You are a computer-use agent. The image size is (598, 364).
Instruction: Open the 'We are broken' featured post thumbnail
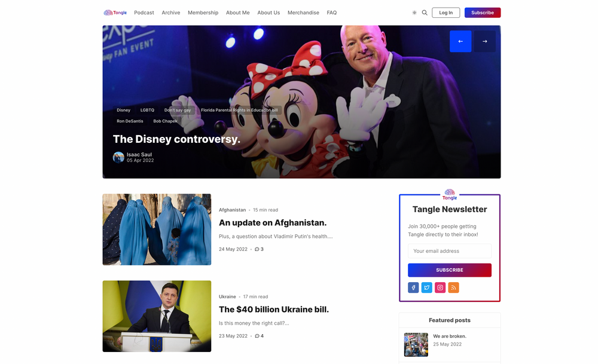pyautogui.click(x=416, y=345)
